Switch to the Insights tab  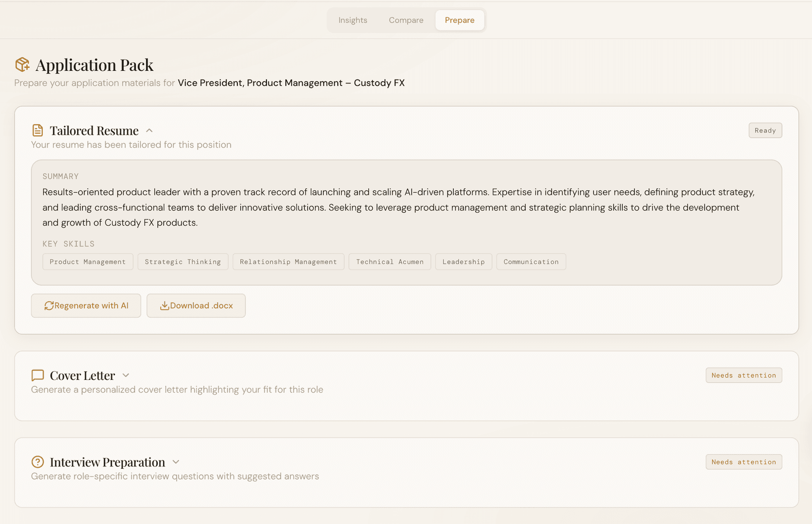click(x=353, y=20)
